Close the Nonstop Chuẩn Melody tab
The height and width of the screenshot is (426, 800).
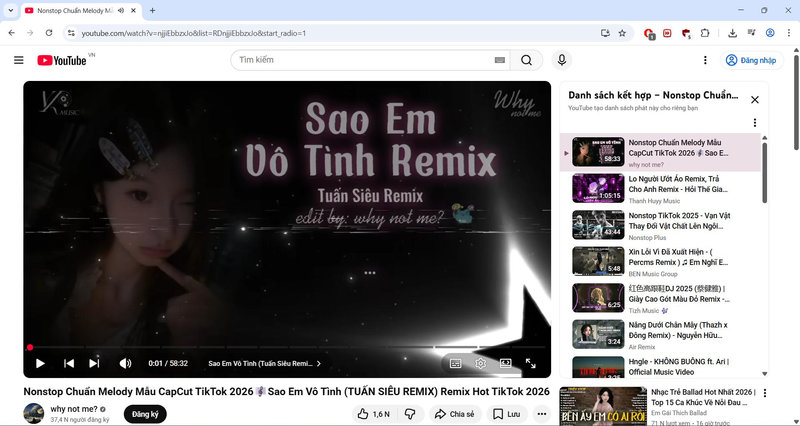pyautogui.click(x=134, y=10)
